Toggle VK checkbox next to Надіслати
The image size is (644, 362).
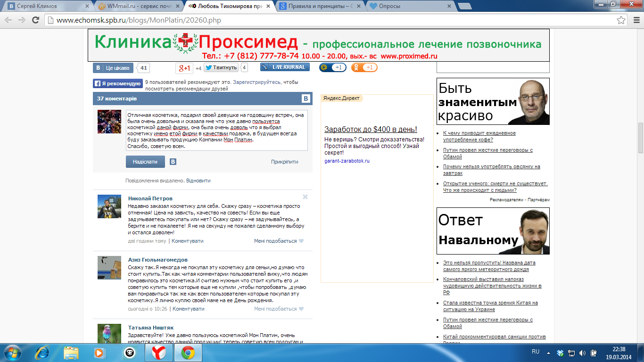click(173, 162)
